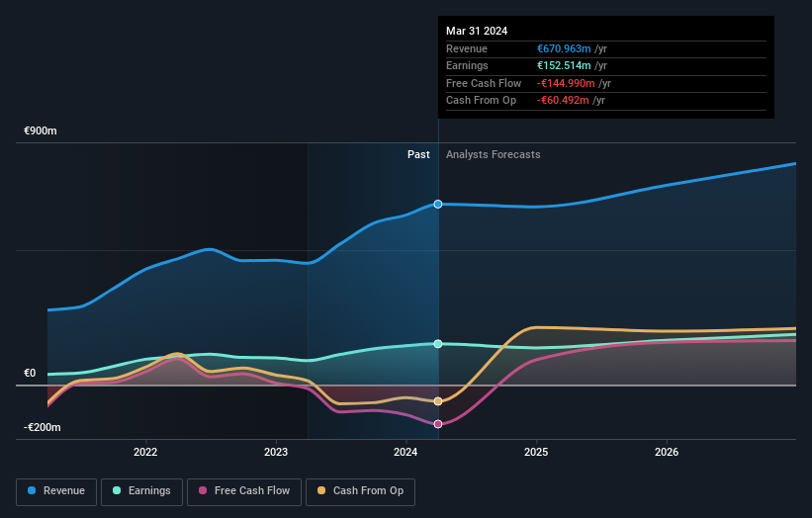Click the Free Cash Flow label in tooltip
This screenshot has width=812, height=518.
coord(484,83)
